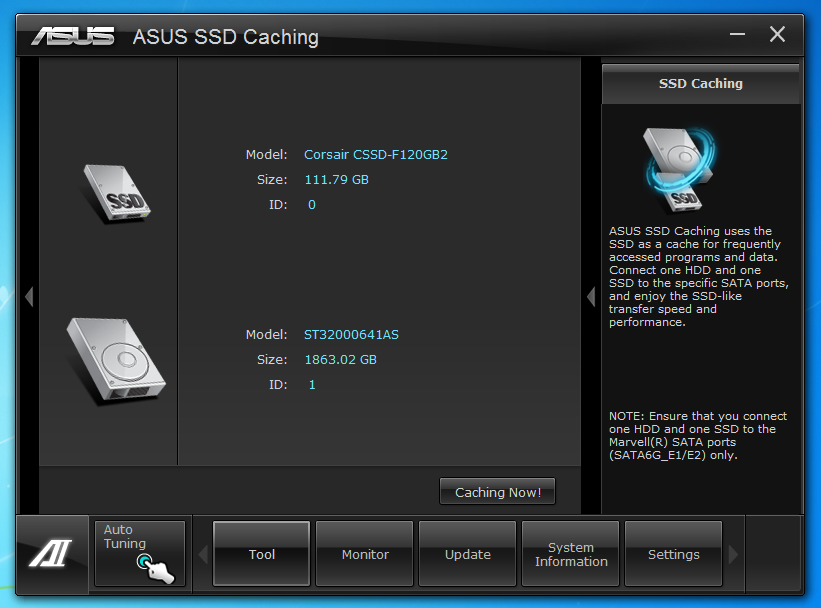Viewport: 821px width, 608px height.
Task: Close the ASUS SSD Caching window
Action: [777, 35]
